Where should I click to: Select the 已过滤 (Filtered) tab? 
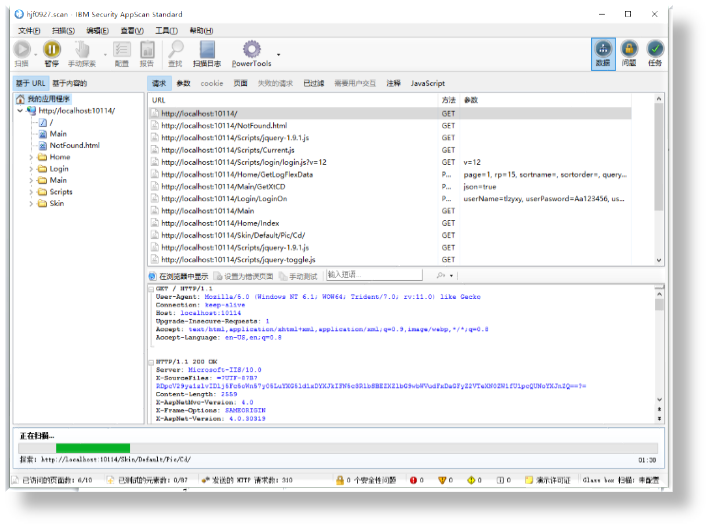pyautogui.click(x=314, y=83)
